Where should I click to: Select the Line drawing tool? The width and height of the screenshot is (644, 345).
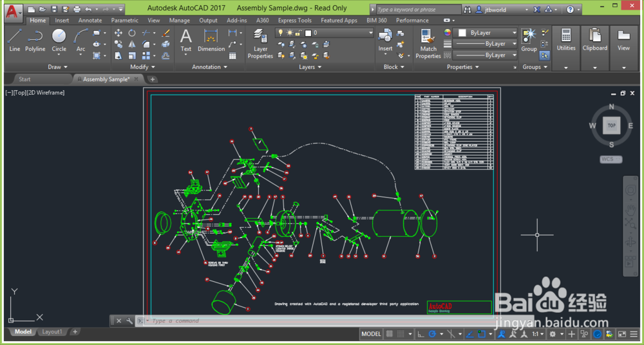click(x=14, y=41)
